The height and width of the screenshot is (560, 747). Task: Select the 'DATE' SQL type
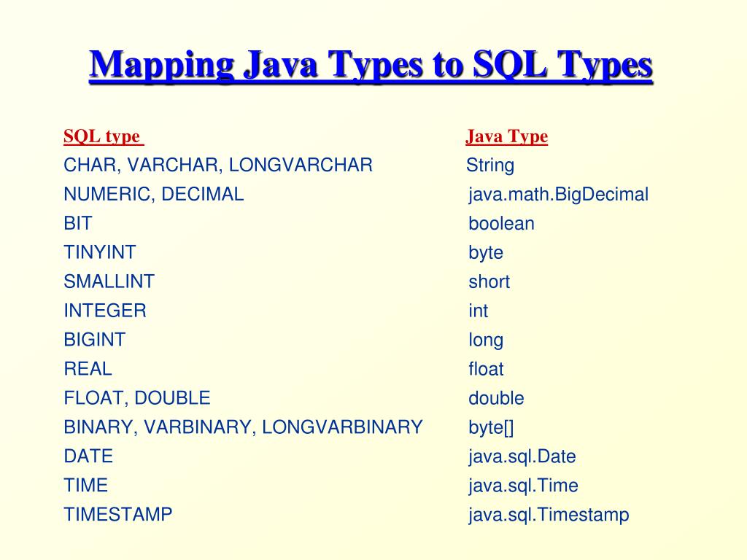coord(88,456)
